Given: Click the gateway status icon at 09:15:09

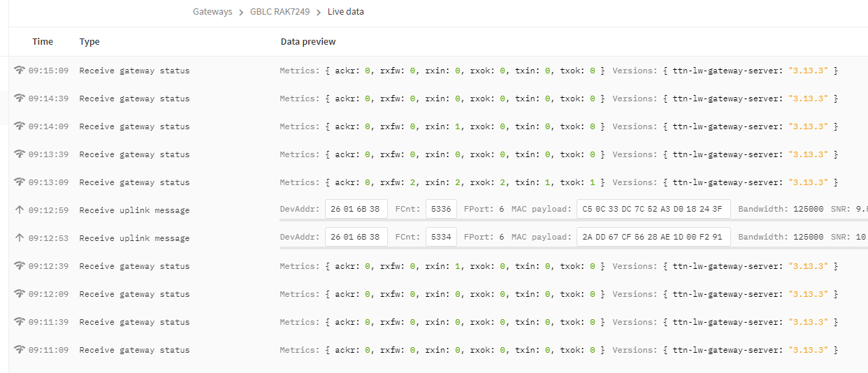Looking at the screenshot, I should pyautogui.click(x=20, y=71).
